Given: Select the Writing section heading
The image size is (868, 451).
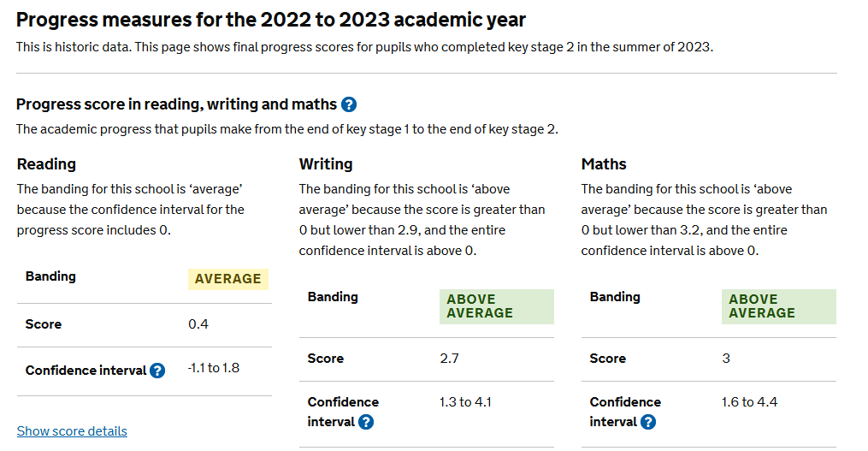Looking at the screenshot, I should tap(326, 164).
